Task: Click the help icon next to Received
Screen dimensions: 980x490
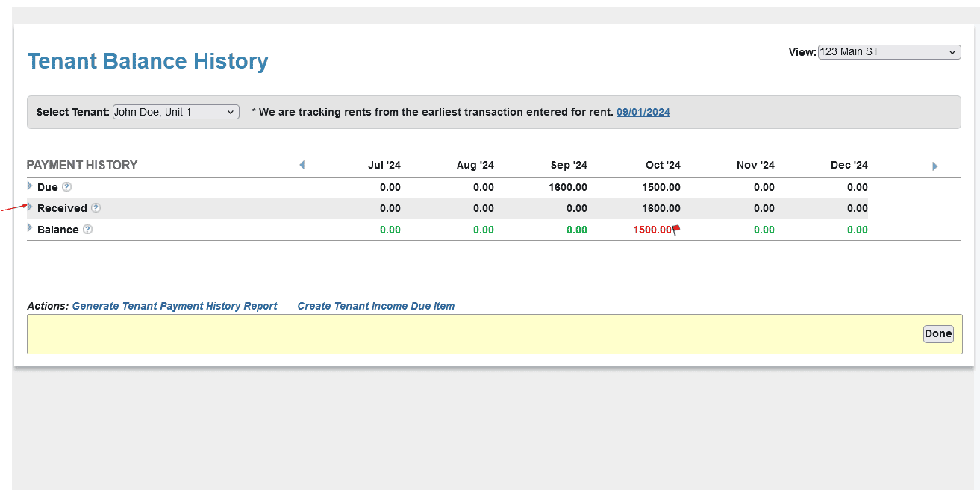Action: pyautogui.click(x=96, y=208)
